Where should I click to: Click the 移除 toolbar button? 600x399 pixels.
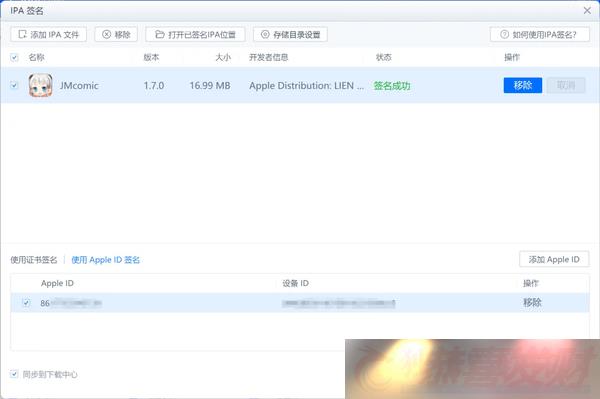tap(116, 34)
